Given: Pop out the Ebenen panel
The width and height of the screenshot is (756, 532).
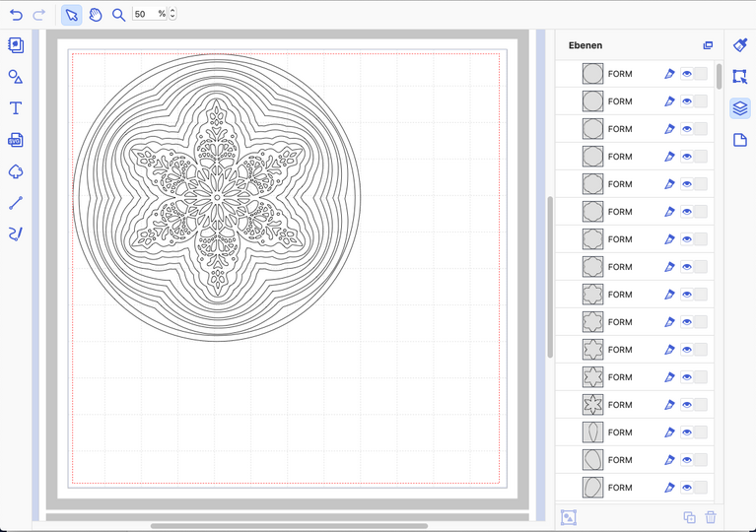Looking at the screenshot, I should tap(708, 45).
